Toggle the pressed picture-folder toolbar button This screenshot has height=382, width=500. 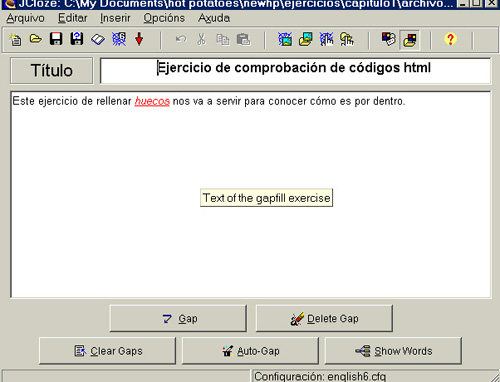(410, 40)
